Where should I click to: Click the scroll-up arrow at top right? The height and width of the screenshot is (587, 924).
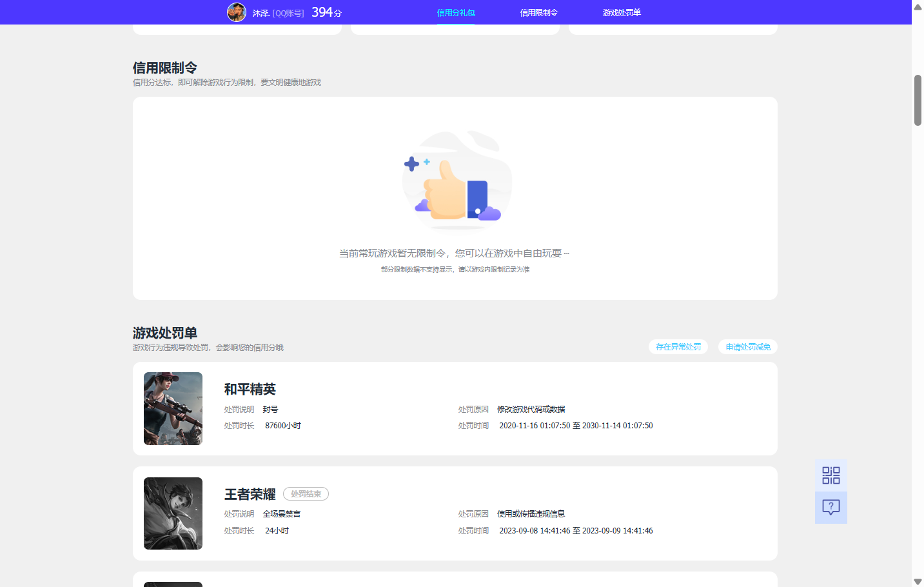[x=917, y=6]
